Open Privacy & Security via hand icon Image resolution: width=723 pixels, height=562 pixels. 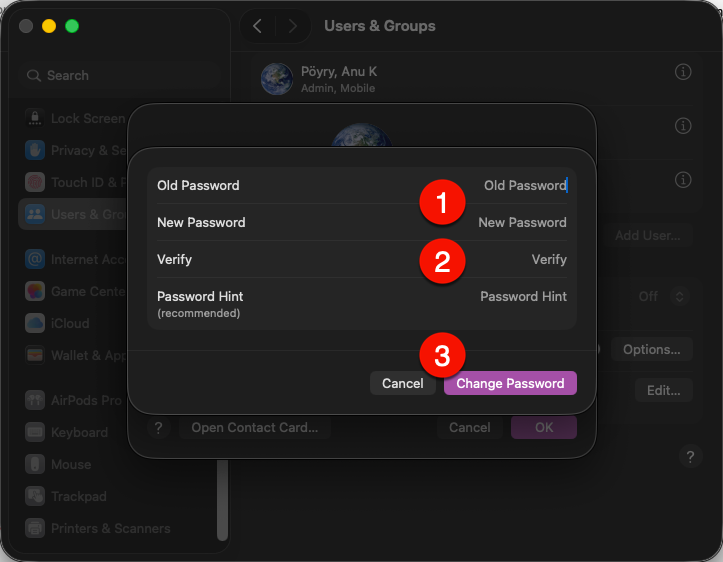point(35,150)
